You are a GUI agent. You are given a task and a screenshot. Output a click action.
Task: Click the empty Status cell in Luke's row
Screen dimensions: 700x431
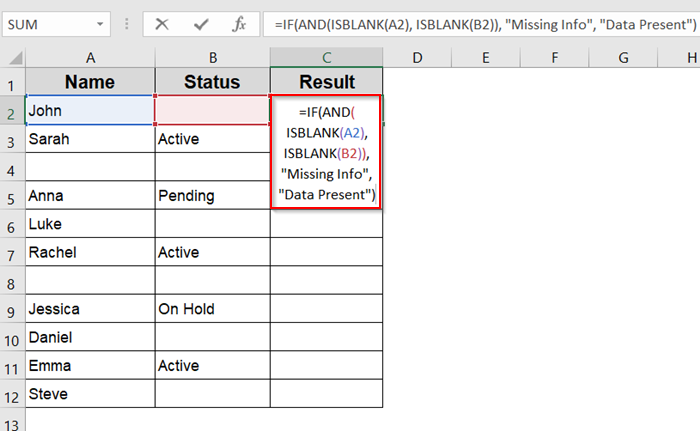coord(212,224)
